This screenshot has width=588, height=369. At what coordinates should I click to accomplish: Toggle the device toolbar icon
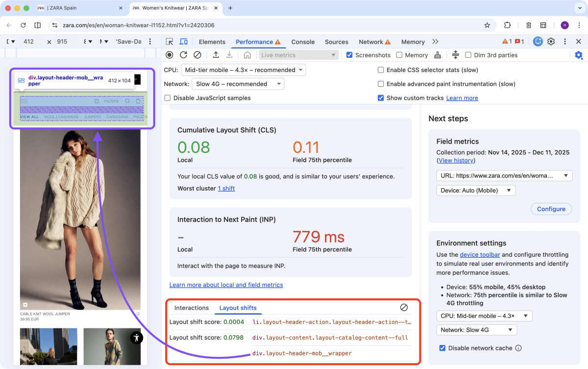coord(183,42)
